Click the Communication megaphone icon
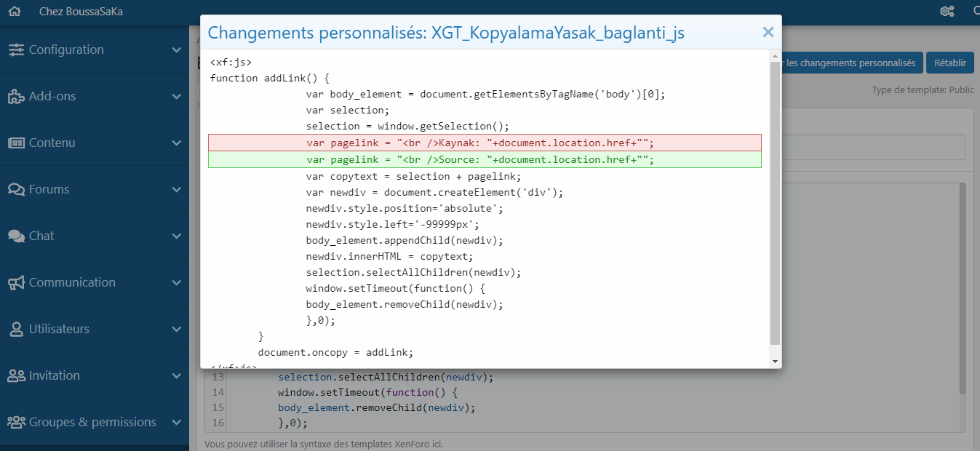The image size is (980, 451). coord(16,282)
